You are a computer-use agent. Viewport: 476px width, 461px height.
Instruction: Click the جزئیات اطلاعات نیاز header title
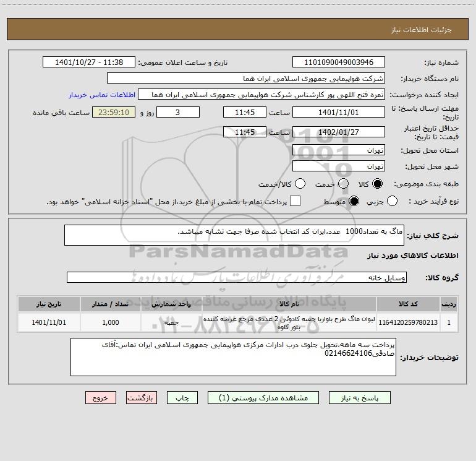(422, 30)
